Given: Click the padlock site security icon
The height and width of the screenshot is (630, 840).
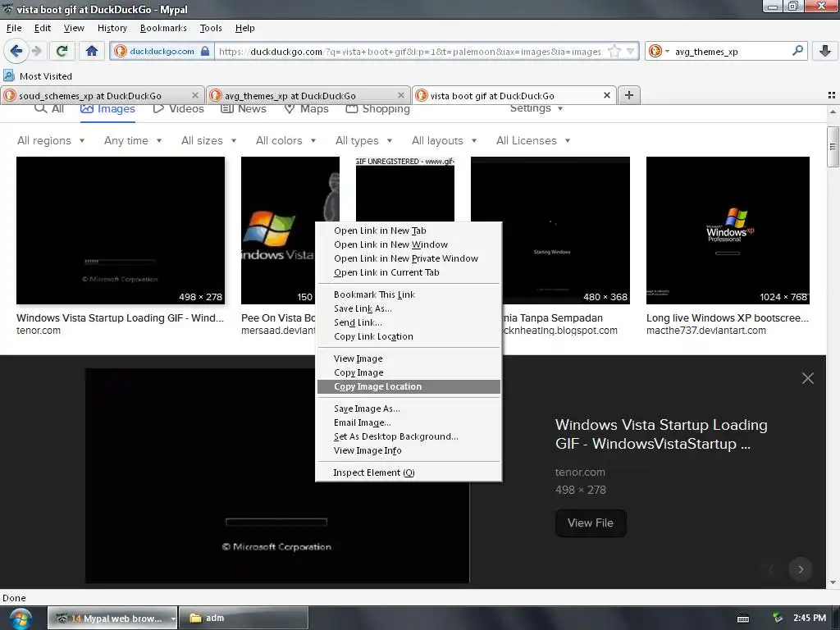Looking at the screenshot, I should coord(205,51).
